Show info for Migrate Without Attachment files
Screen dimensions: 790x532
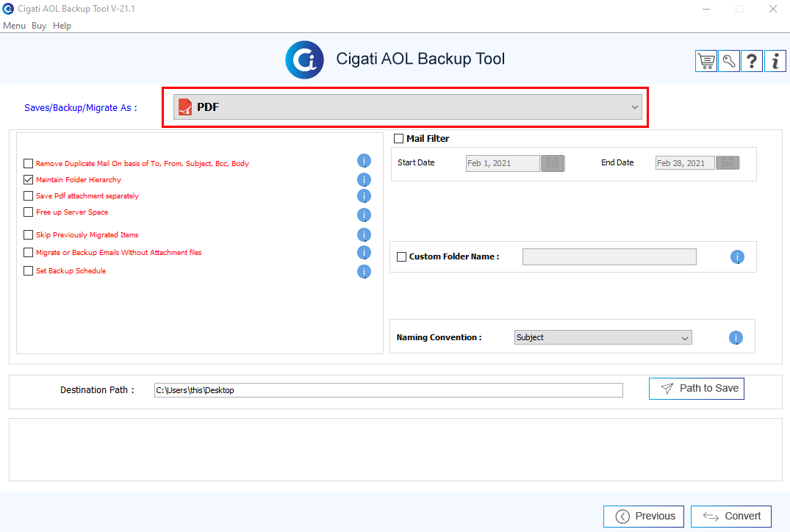pyautogui.click(x=364, y=252)
